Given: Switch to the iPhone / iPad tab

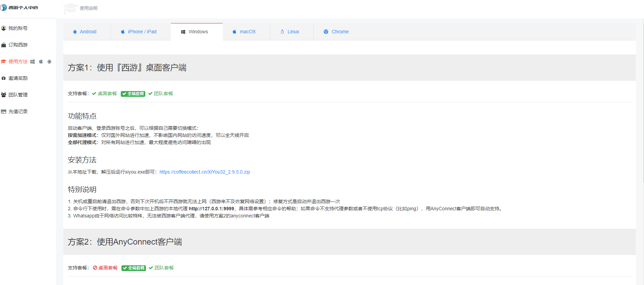Looking at the screenshot, I should (x=141, y=32).
